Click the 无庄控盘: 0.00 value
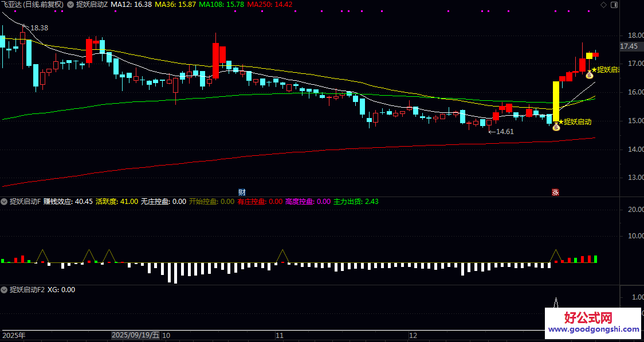This screenshot has height=342, width=644. (163, 202)
